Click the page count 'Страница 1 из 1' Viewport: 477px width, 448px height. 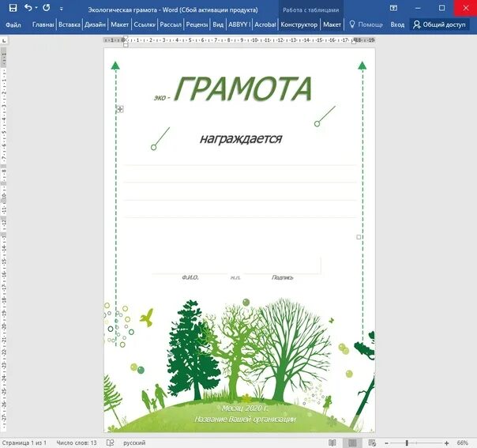point(24,442)
